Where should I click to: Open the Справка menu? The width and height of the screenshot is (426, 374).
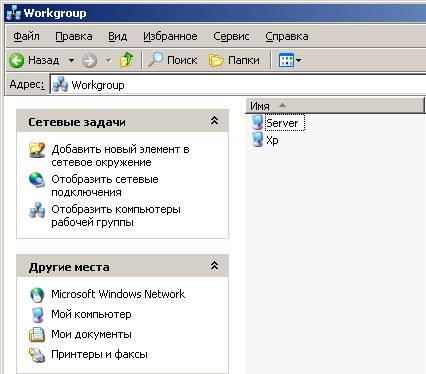coord(287,36)
